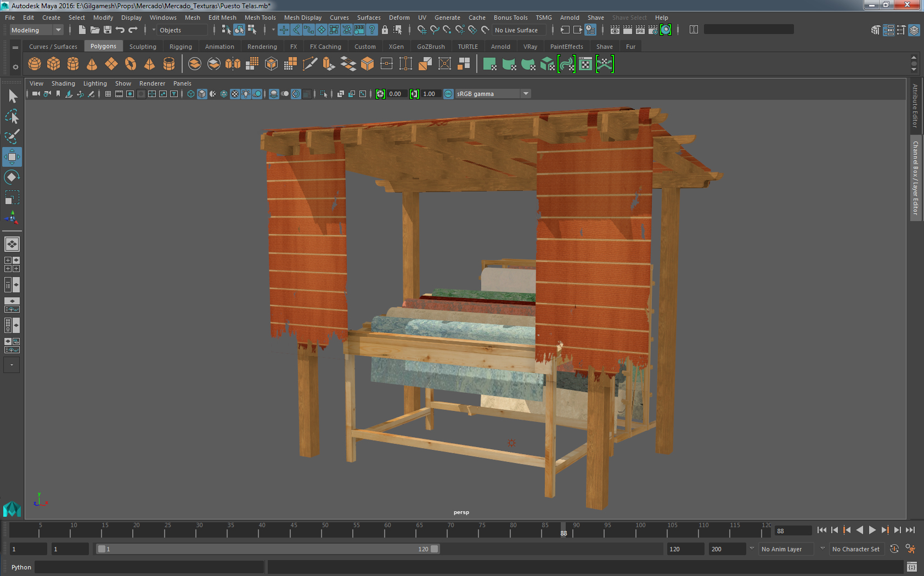Create a polygon torus from shelf
This screenshot has width=924, height=576.
[x=131, y=64]
